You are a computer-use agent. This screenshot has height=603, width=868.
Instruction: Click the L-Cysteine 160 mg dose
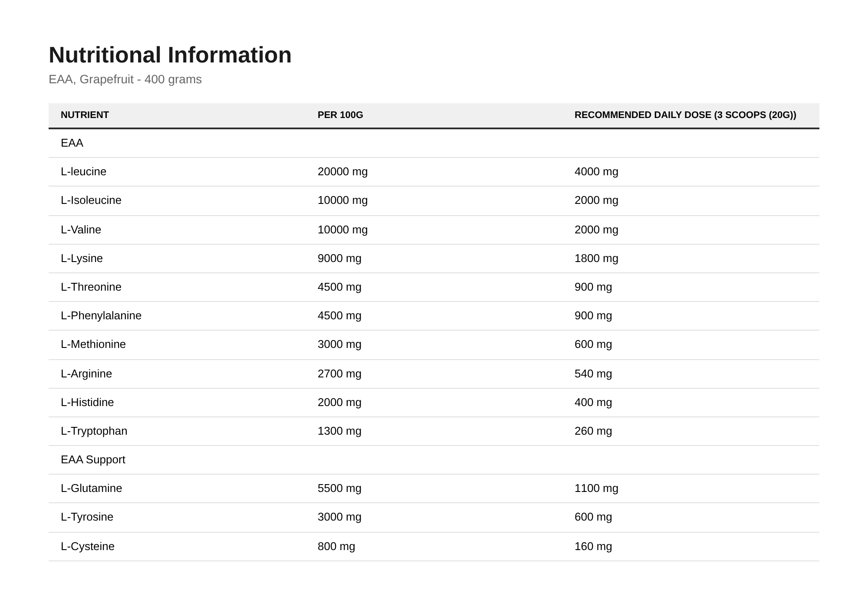coord(593,547)
